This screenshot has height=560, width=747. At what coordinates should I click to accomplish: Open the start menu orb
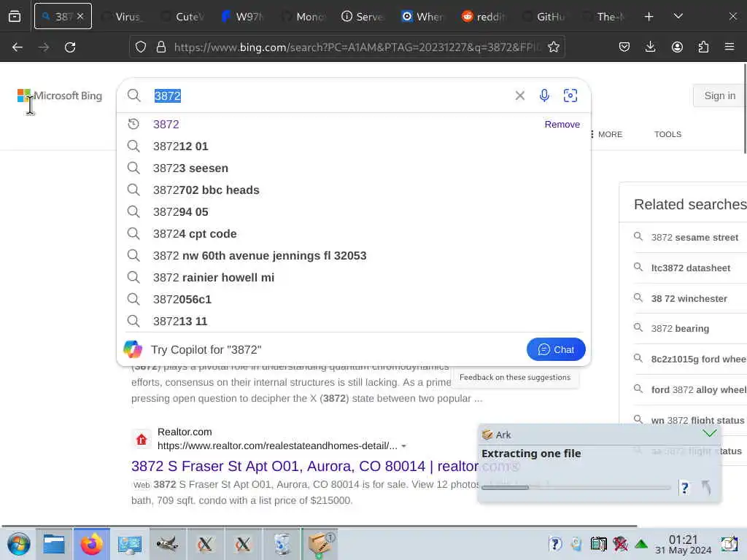pyautogui.click(x=18, y=544)
